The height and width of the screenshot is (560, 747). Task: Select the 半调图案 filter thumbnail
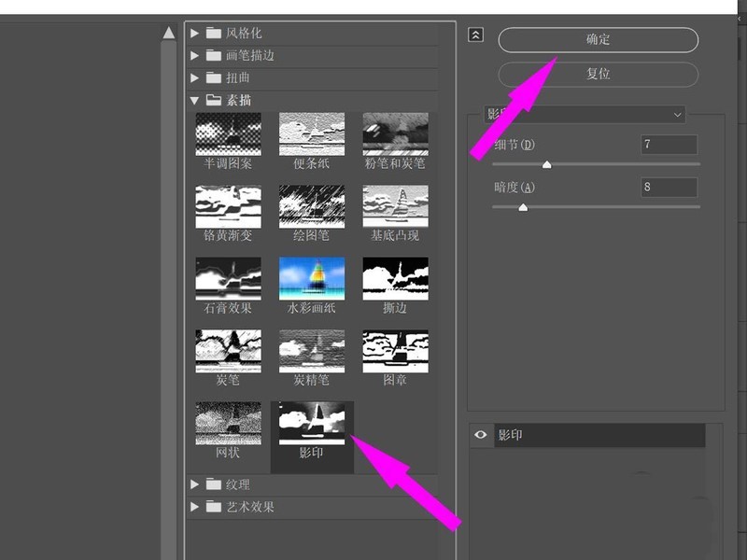point(228,134)
